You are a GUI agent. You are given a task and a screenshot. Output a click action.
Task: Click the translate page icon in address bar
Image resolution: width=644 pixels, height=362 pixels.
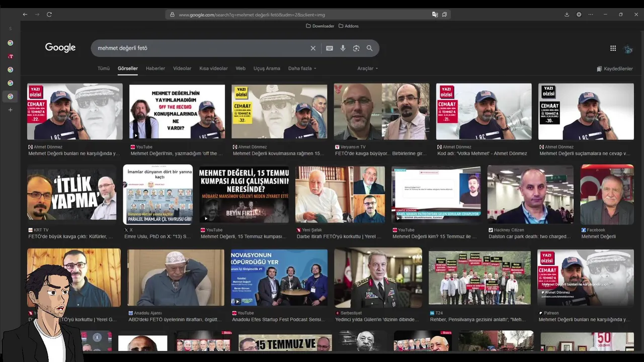[x=435, y=15]
